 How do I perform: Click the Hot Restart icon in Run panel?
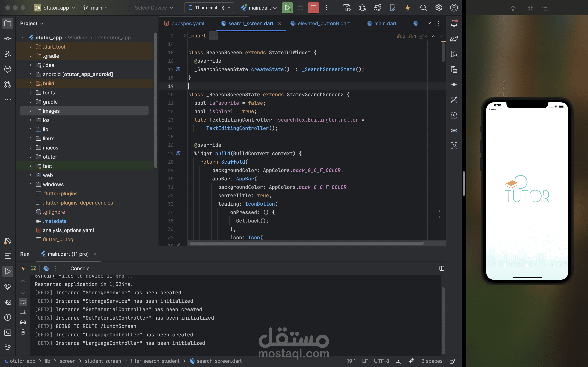point(33,268)
